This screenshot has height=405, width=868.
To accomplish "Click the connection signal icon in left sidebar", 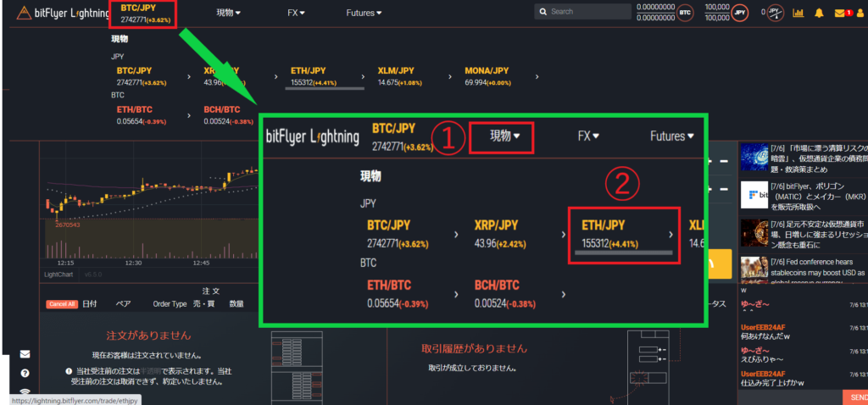I will coord(25,391).
